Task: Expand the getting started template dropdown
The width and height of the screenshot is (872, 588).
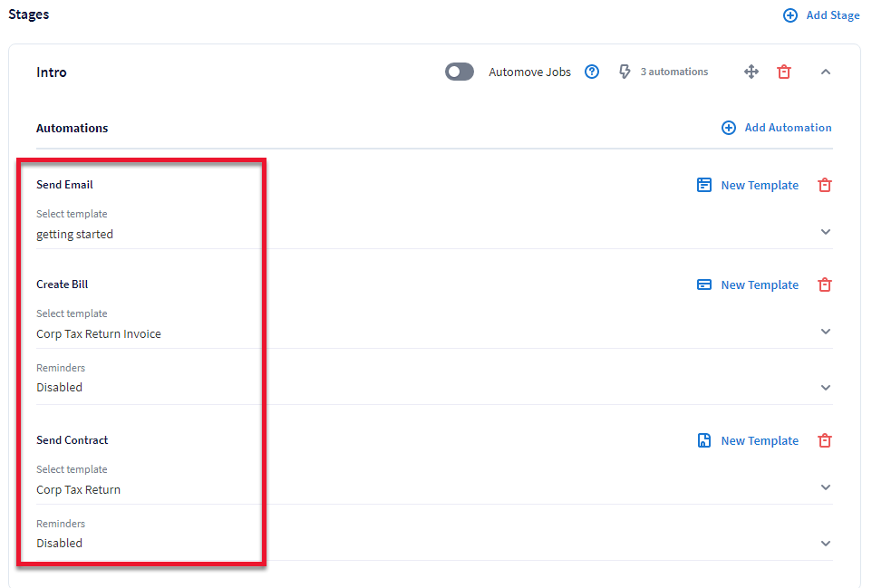Action: click(x=825, y=231)
